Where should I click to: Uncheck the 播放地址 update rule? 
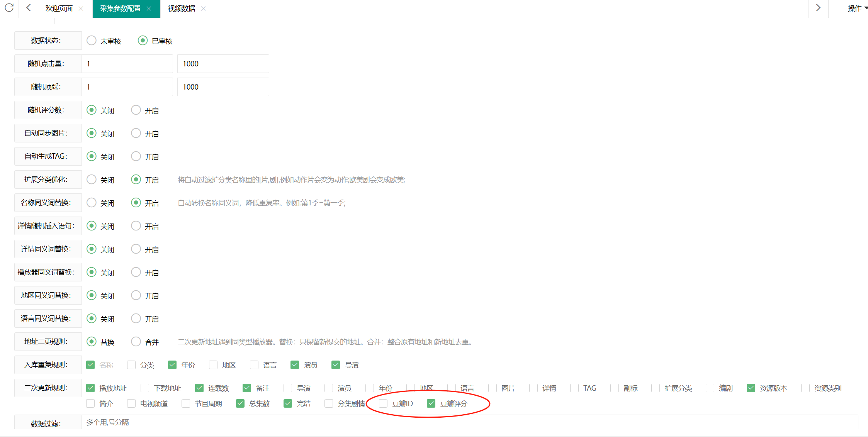90,388
